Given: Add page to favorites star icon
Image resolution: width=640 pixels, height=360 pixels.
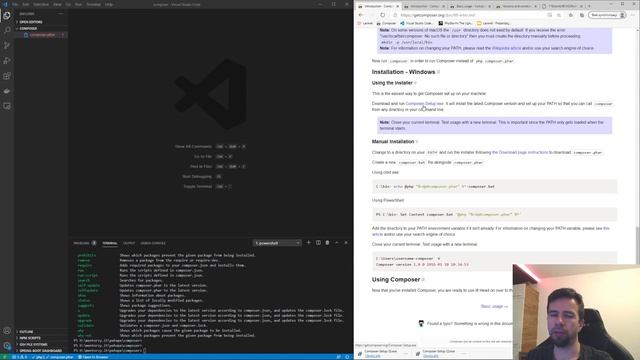Looking at the screenshot, I should pyautogui.click(x=559, y=15).
